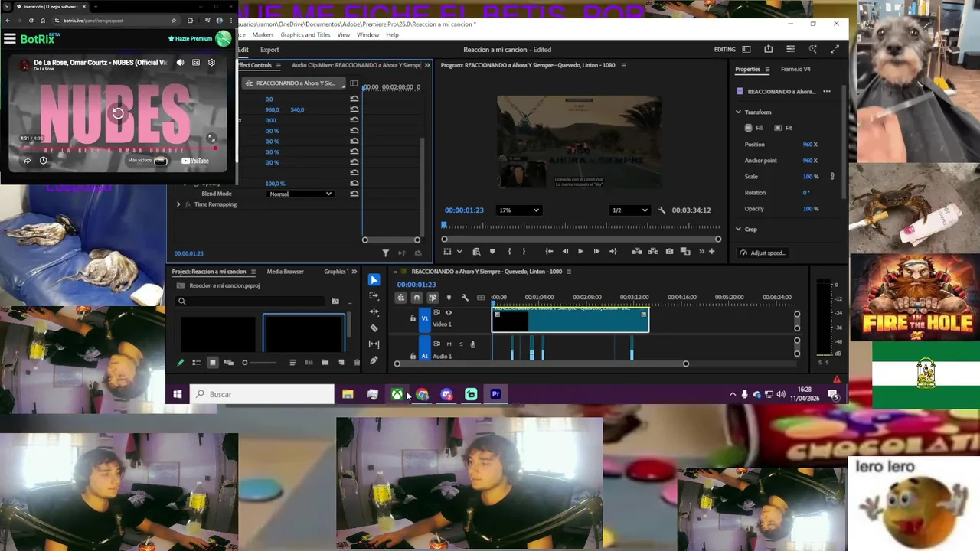Collapse the Transform section
This screenshot has width=980, height=551.
point(738,112)
